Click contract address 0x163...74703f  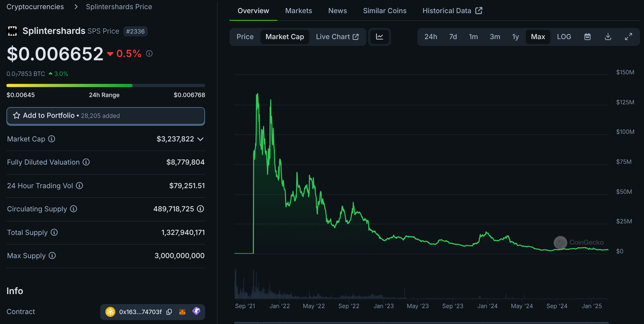[x=140, y=312]
